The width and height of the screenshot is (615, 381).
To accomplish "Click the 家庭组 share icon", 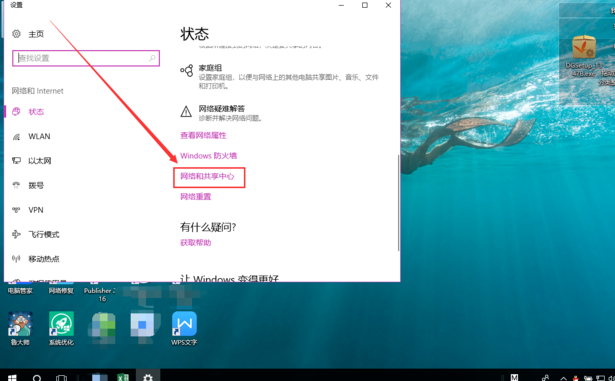I will (x=187, y=70).
